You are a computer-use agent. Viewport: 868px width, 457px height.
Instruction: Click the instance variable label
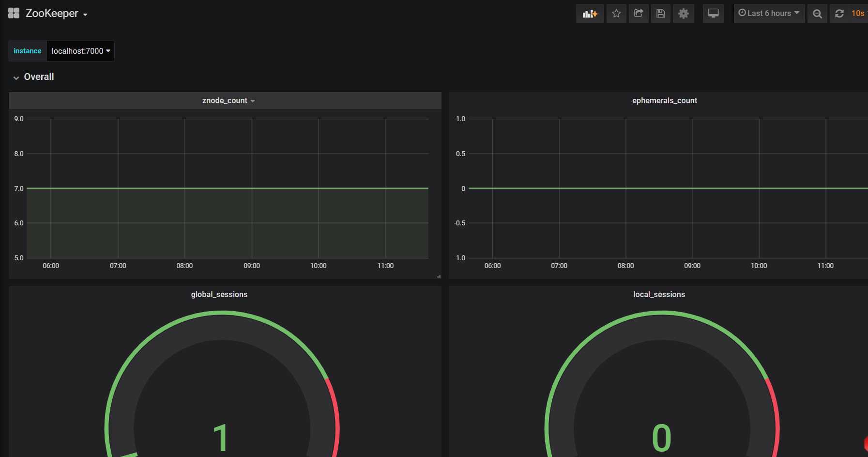pyautogui.click(x=28, y=51)
